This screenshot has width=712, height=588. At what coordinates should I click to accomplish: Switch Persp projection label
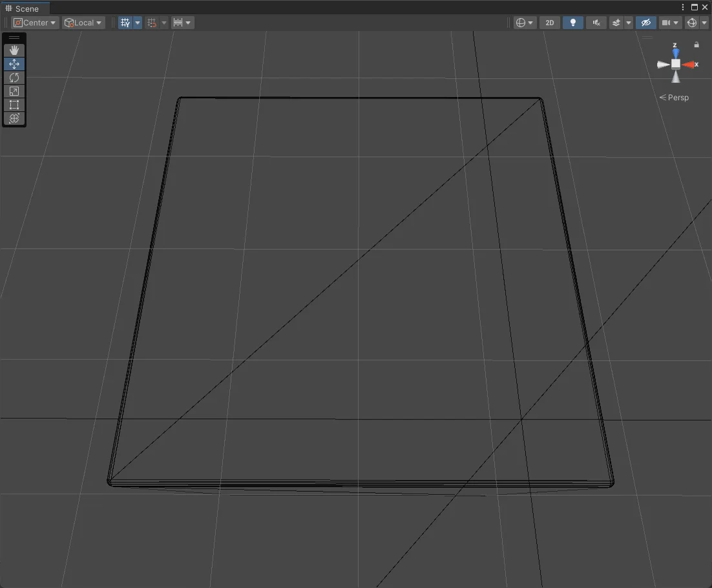[x=674, y=98]
